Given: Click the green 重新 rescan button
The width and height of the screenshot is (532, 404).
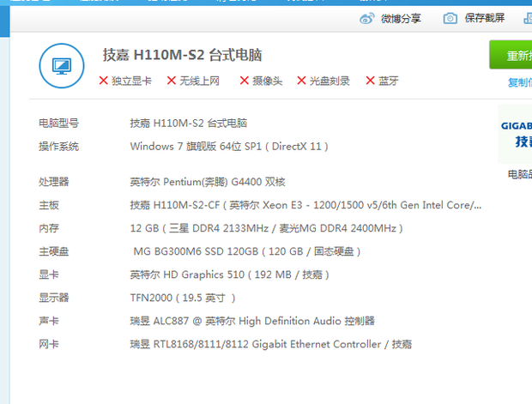Looking at the screenshot, I should pyautogui.click(x=511, y=55).
